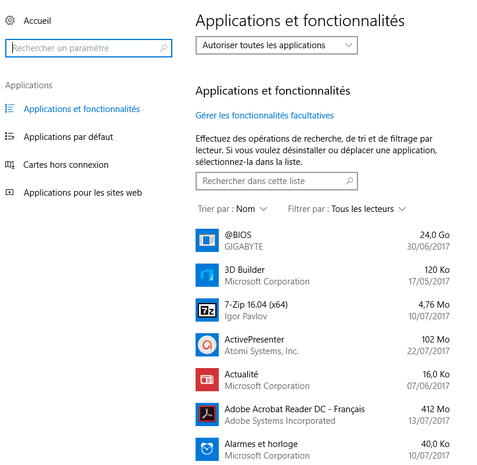Open the Autoriser toutes les applications dropdown
The height and width of the screenshot is (465, 477).
[x=276, y=45]
